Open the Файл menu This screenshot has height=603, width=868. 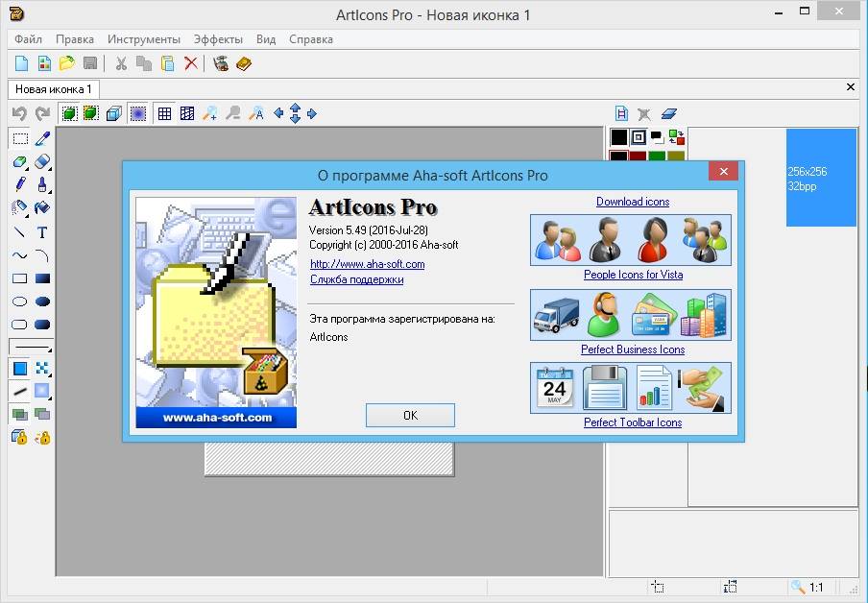click(x=28, y=39)
